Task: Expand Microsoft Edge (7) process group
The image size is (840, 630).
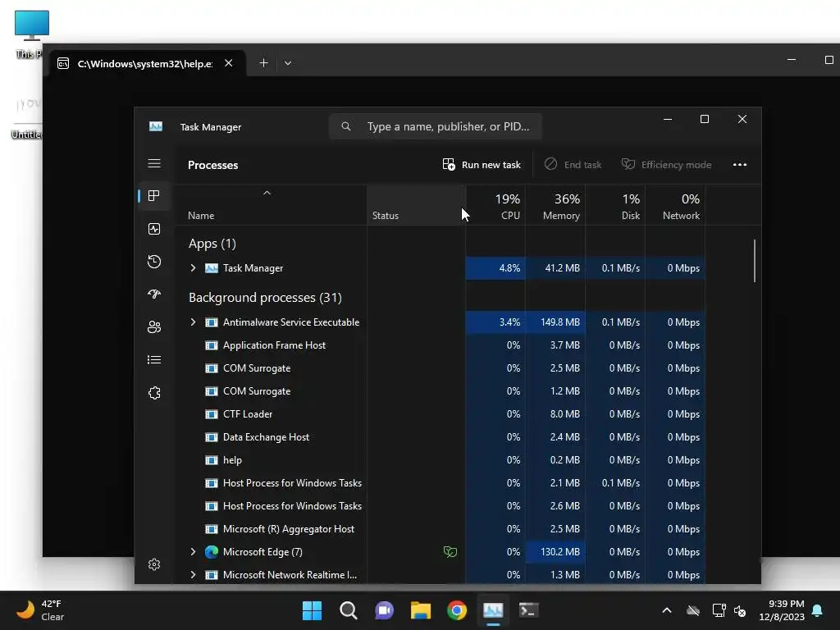Action: coord(194,552)
